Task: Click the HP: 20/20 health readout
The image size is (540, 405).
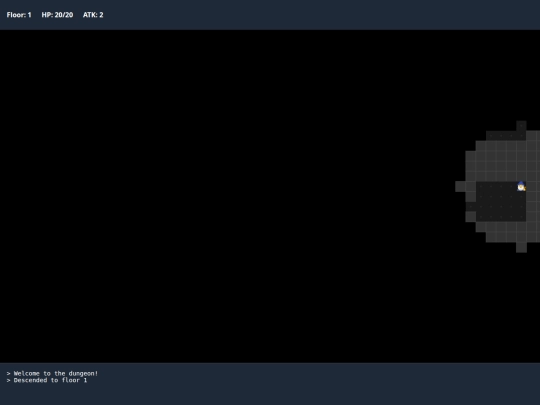Action: (x=57, y=15)
